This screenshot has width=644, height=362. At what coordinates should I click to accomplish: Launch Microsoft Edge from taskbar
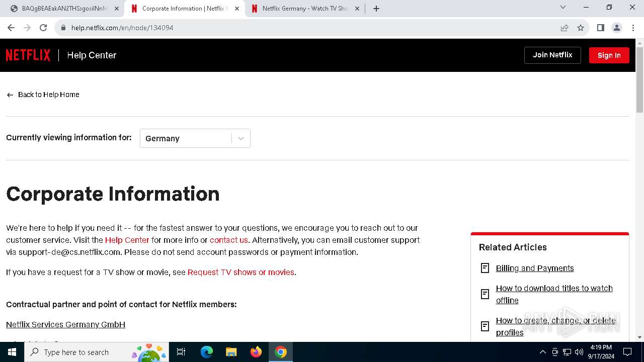[x=207, y=352]
